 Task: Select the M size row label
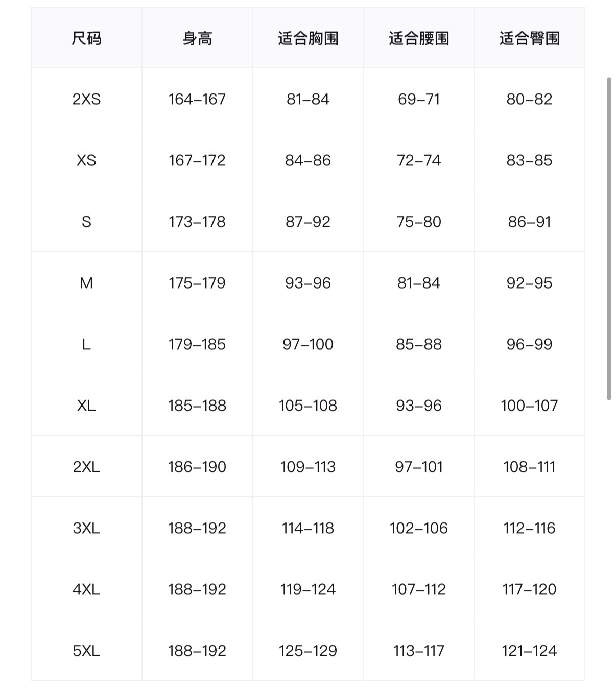[86, 283]
